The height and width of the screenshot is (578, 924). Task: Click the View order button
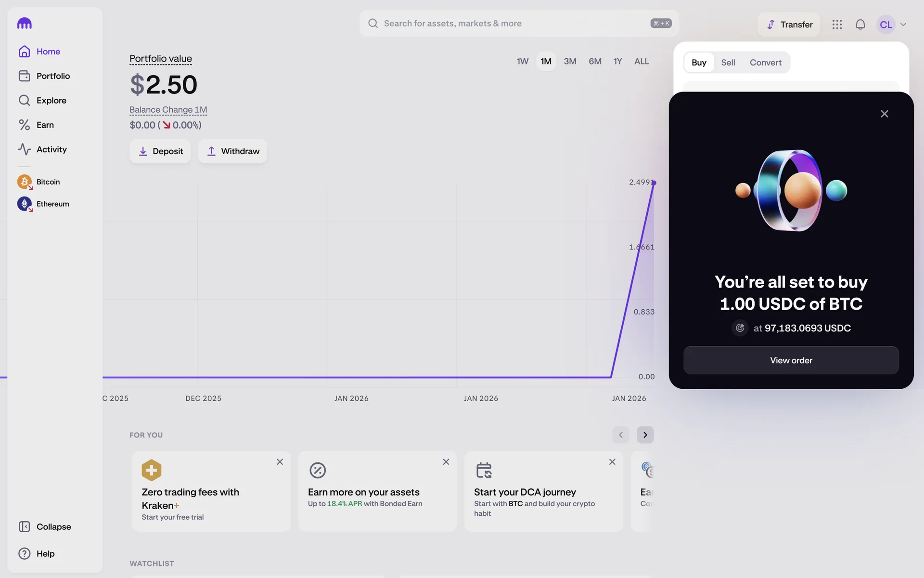[791, 360]
